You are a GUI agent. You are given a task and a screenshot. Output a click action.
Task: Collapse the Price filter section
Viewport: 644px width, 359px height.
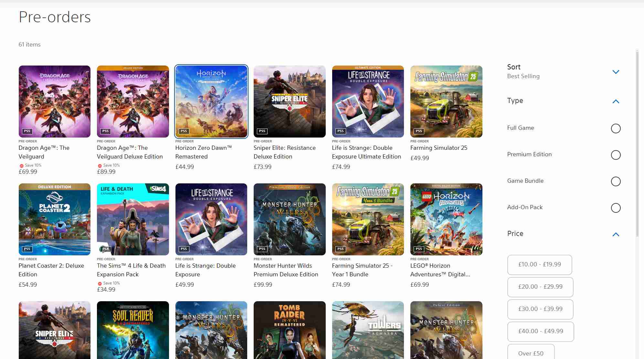coord(616,234)
